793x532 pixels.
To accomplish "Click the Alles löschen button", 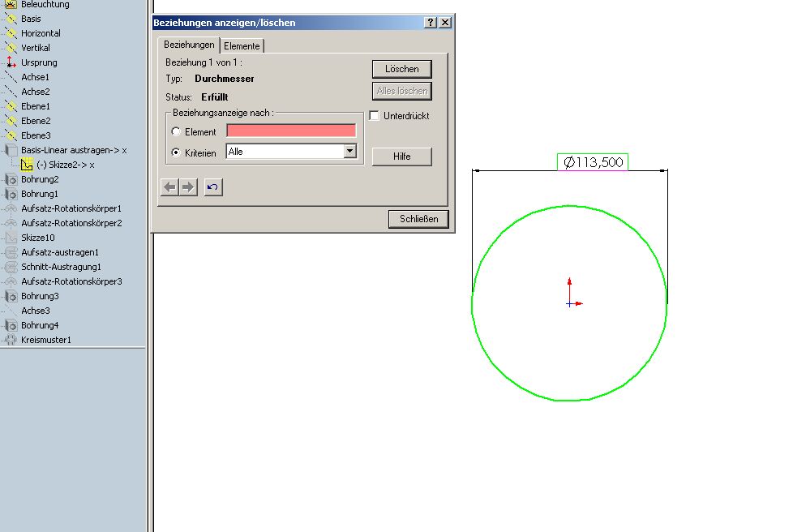I will coord(401,91).
